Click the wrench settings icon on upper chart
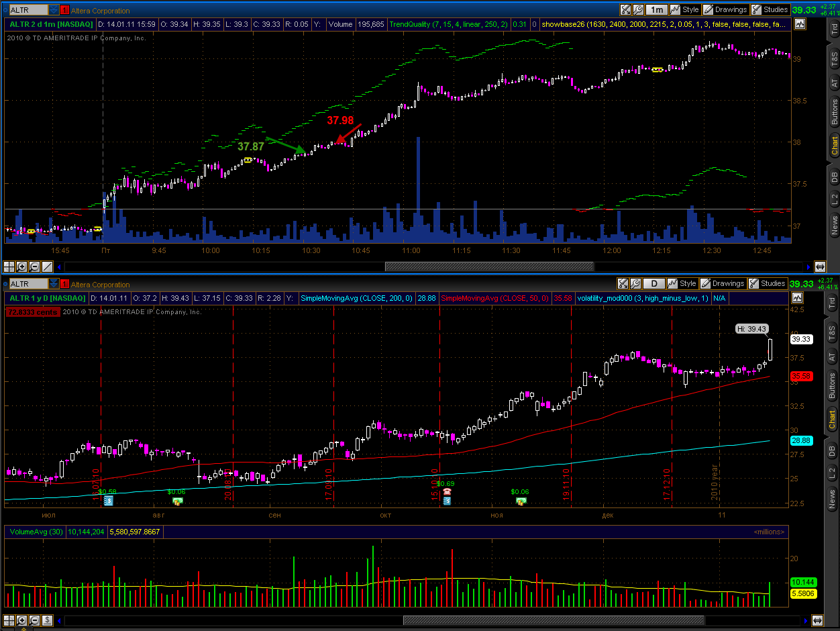The height and width of the screenshot is (631, 840). tap(638, 9)
